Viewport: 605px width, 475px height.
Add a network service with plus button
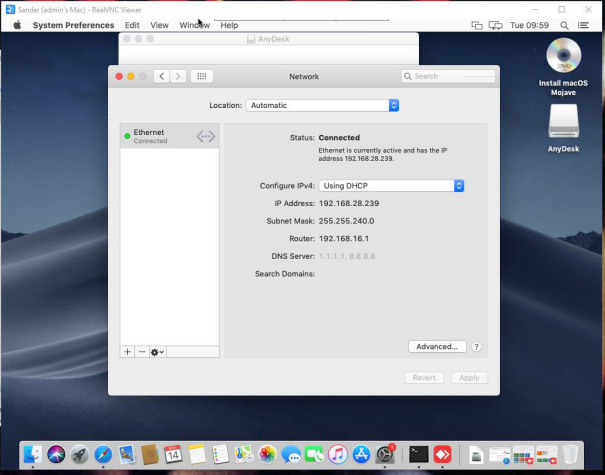click(127, 352)
